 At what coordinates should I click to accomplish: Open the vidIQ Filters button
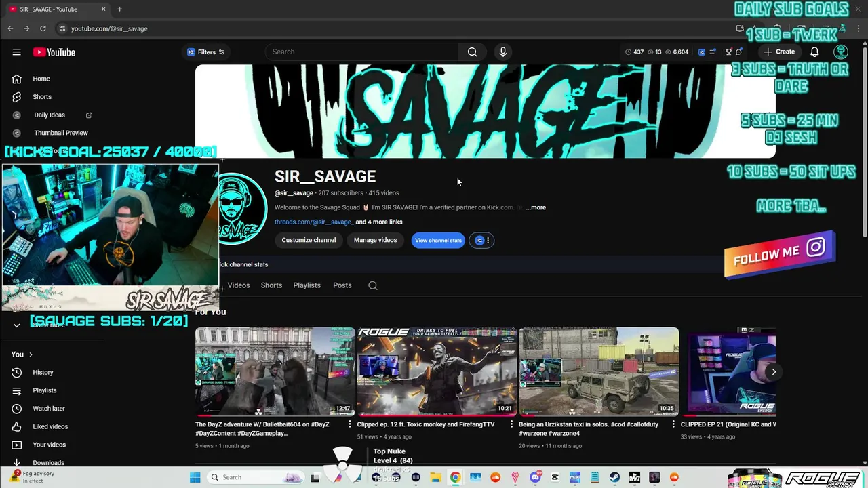[205, 52]
